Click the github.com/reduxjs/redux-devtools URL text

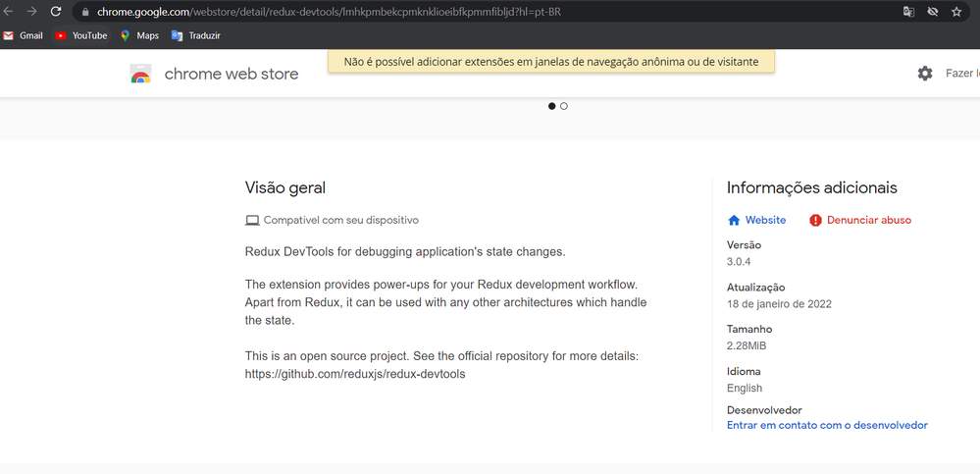point(355,374)
